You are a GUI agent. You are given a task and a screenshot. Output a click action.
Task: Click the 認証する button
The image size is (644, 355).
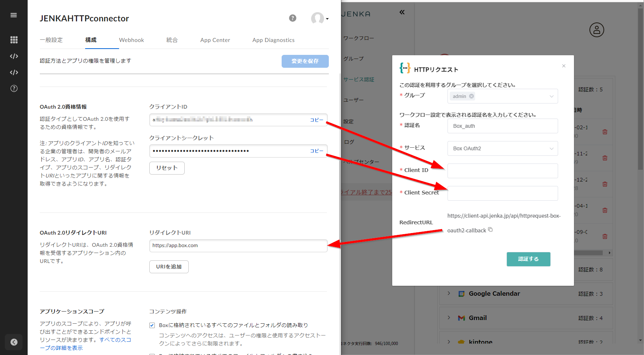pos(528,259)
